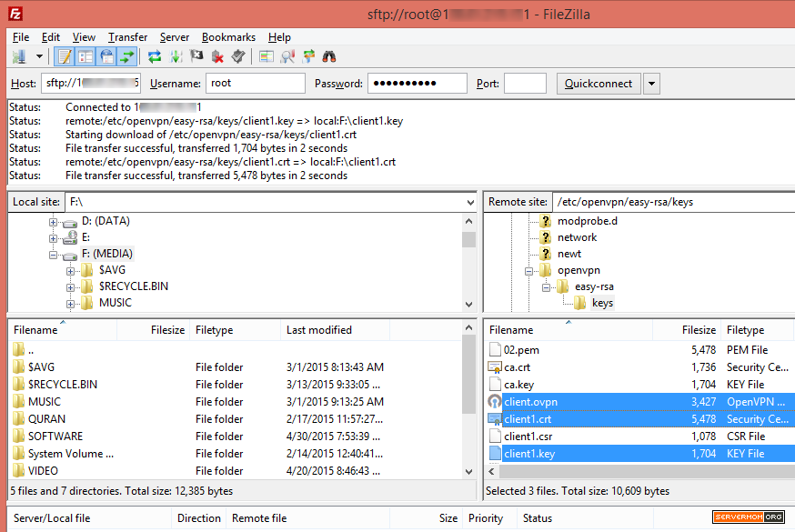
Task: Click the remote file list horizontal scrollbar
Action: tap(647, 472)
